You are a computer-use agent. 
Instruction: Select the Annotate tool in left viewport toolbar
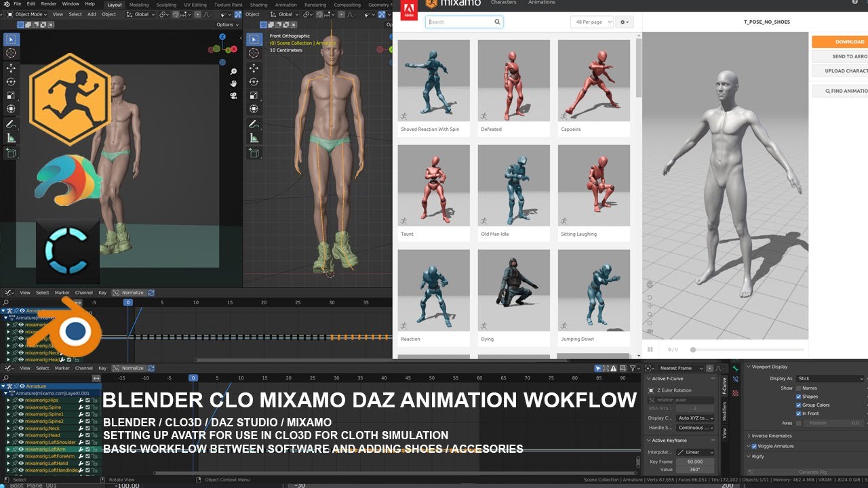coord(11,124)
